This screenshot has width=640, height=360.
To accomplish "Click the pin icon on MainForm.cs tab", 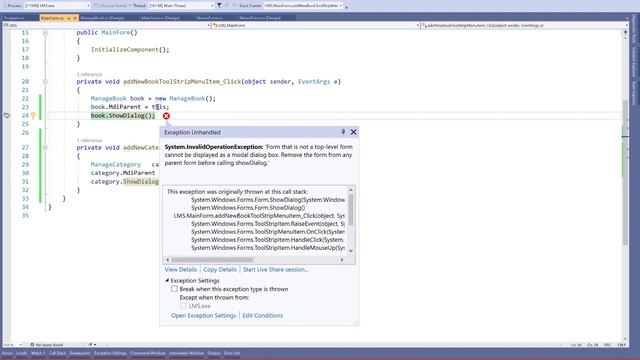I will pos(69,18).
